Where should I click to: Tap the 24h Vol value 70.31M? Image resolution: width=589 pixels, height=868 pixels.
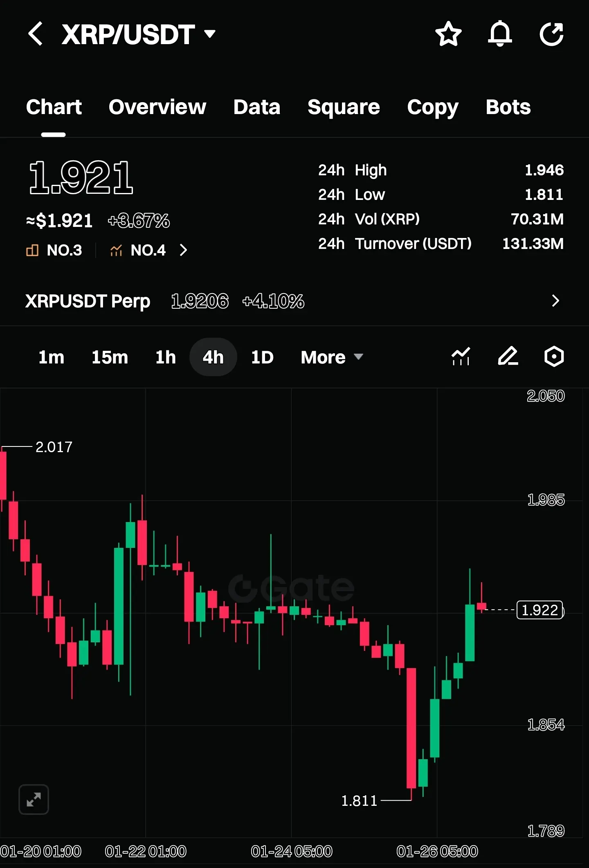537,219
